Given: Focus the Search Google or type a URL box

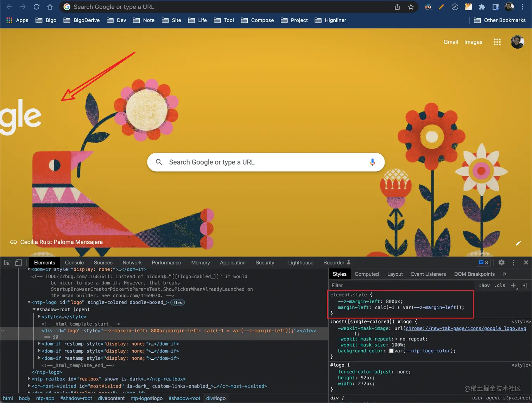Looking at the screenshot, I should [266, 162].
